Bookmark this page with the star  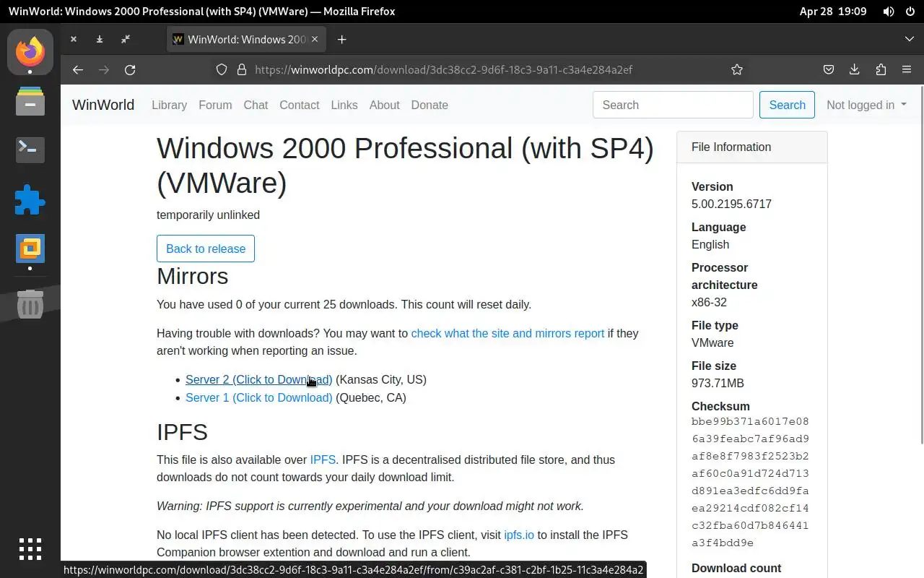coord(736,69)
